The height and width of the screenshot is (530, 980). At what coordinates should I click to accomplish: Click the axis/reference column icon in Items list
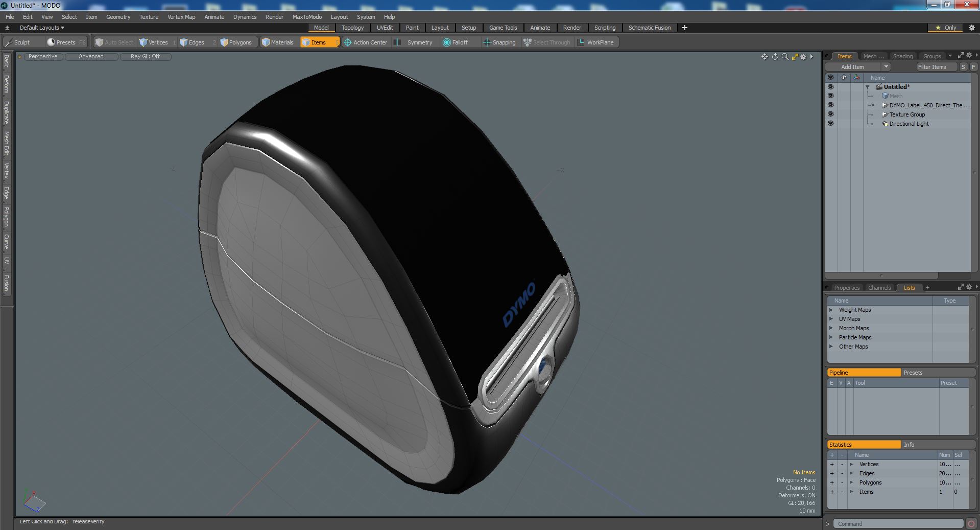click(856, 78)
